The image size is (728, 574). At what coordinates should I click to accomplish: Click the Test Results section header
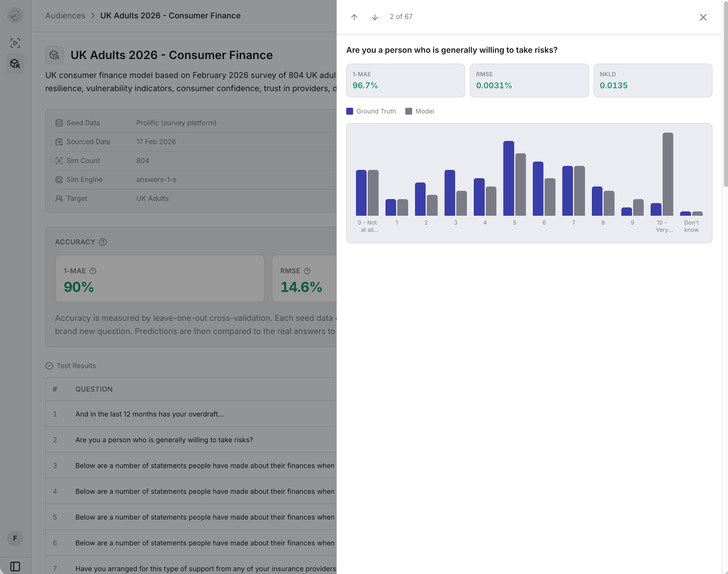click(76, 366)
